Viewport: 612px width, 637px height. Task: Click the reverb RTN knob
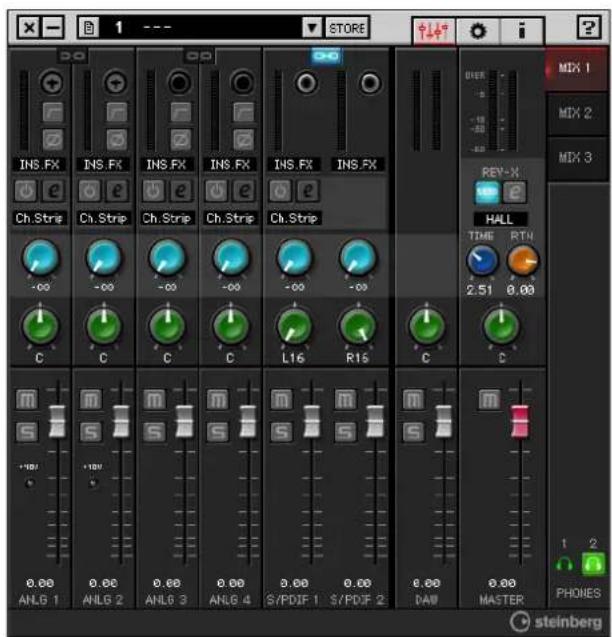(x=522, y=260)
